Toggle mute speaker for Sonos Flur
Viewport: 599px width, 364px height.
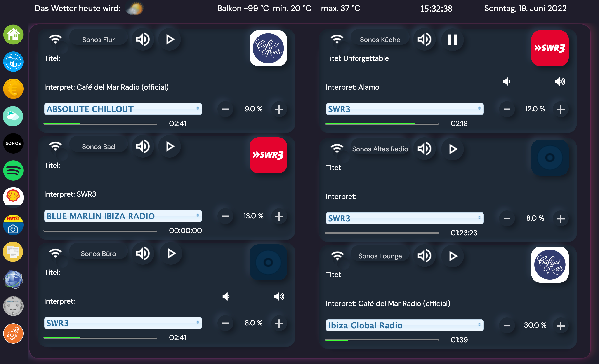point(143,39)
